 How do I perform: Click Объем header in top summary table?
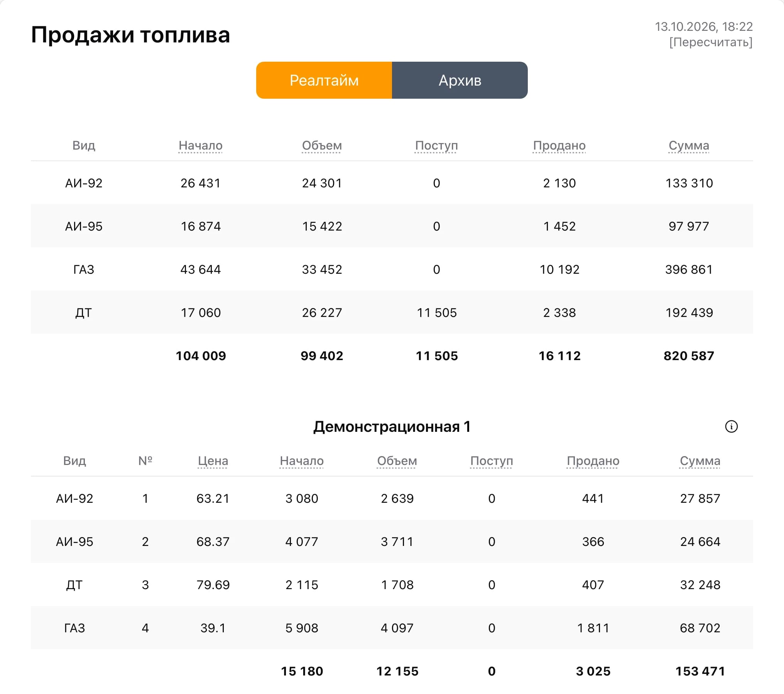click(x=322, y=145)
